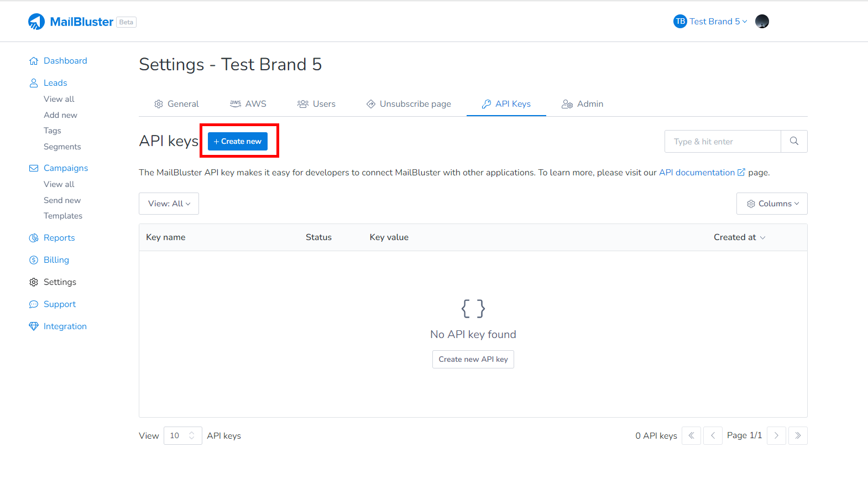Open Leads in the sidebar
868x478 pixels.
tap(55, 83)
